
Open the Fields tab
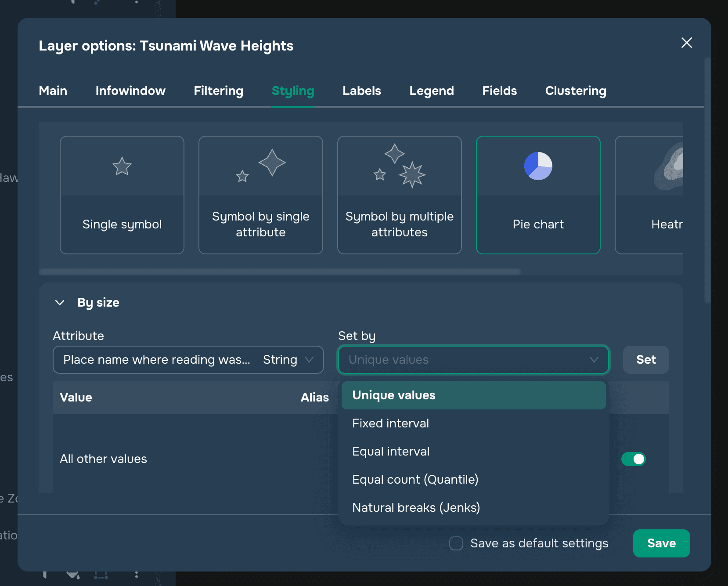tap(500, 90)
